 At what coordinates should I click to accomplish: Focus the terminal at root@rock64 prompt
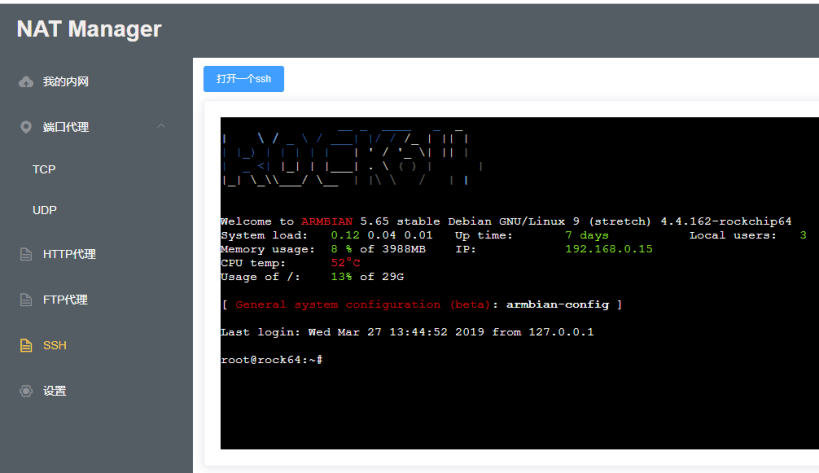pos(272,360)
